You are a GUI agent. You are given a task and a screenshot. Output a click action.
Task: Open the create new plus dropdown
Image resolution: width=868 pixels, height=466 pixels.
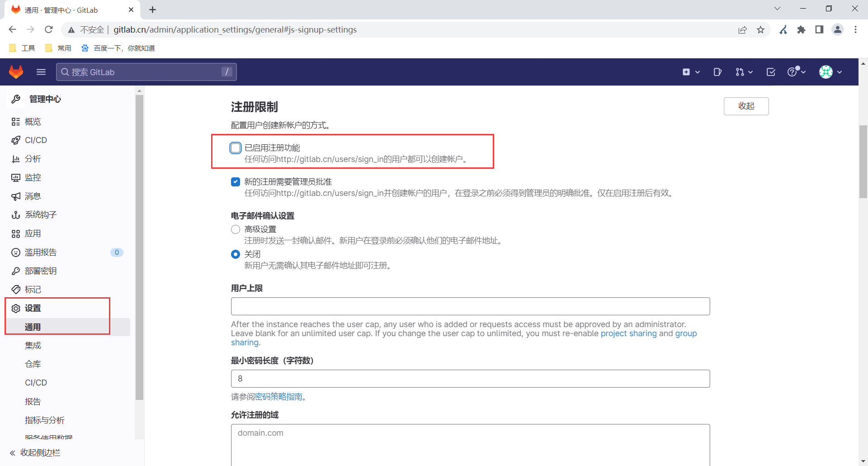(691, 72)
